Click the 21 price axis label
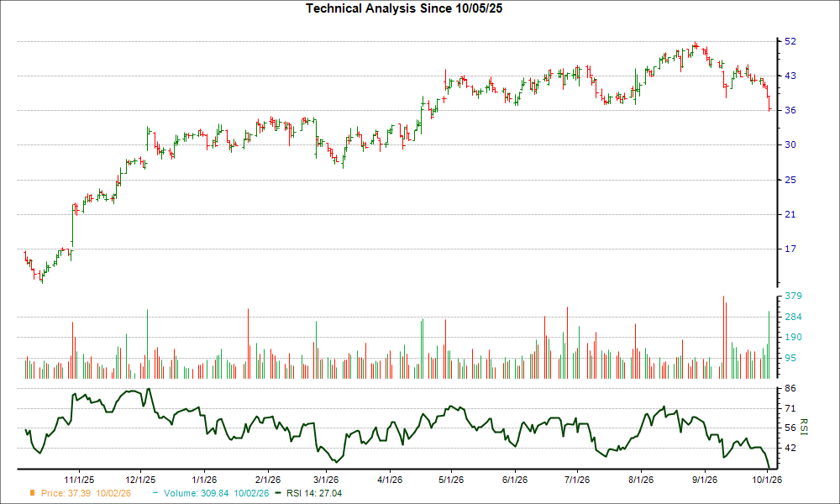Viewport: 840px width, 504px height. coord(790,215)
